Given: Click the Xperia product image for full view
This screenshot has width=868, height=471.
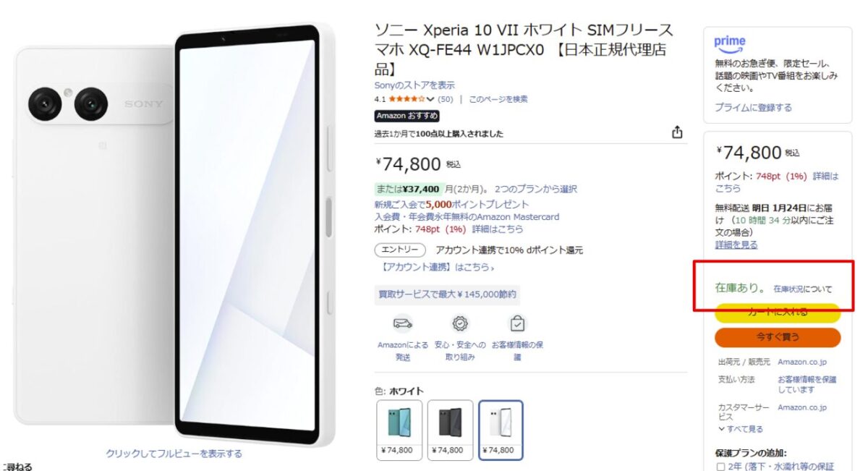Looking at the screenshot, I should [x=174, y=234].
